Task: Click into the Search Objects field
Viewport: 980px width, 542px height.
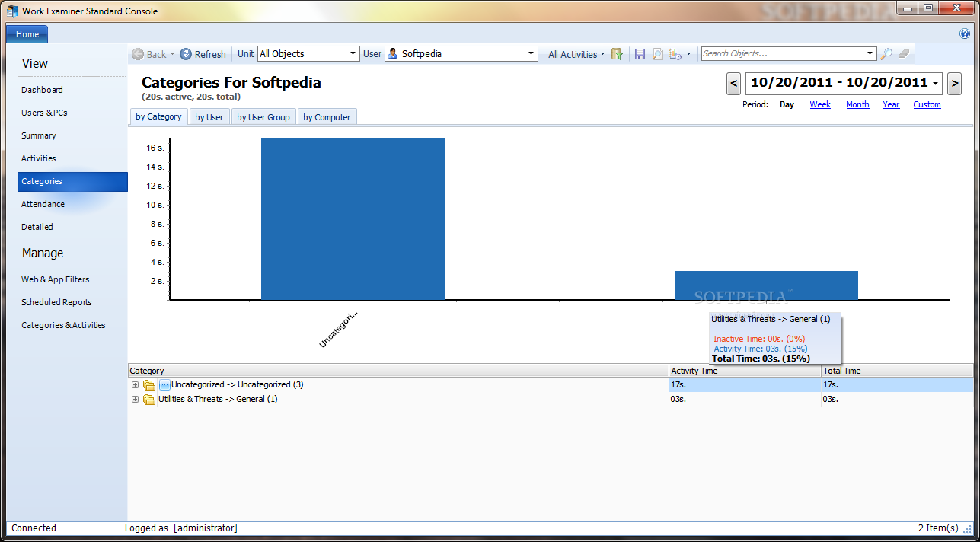Action: click(783, 53)
